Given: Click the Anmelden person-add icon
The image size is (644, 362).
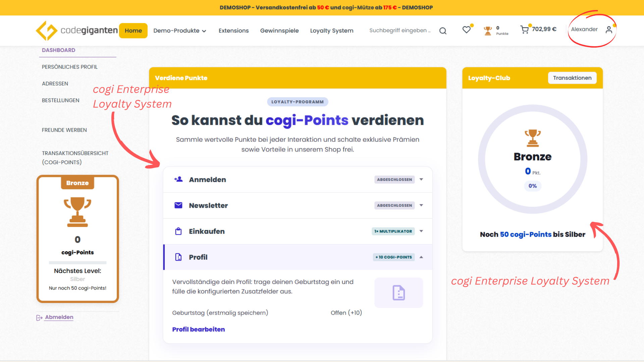Looking at the screenshot, I should [x=178, y=179].
